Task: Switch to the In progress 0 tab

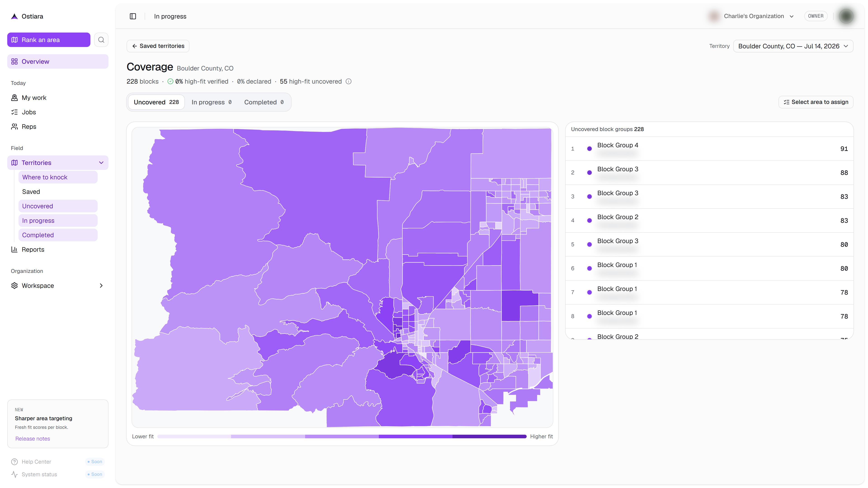Action: pyautogui.click(x=211, y=102)
